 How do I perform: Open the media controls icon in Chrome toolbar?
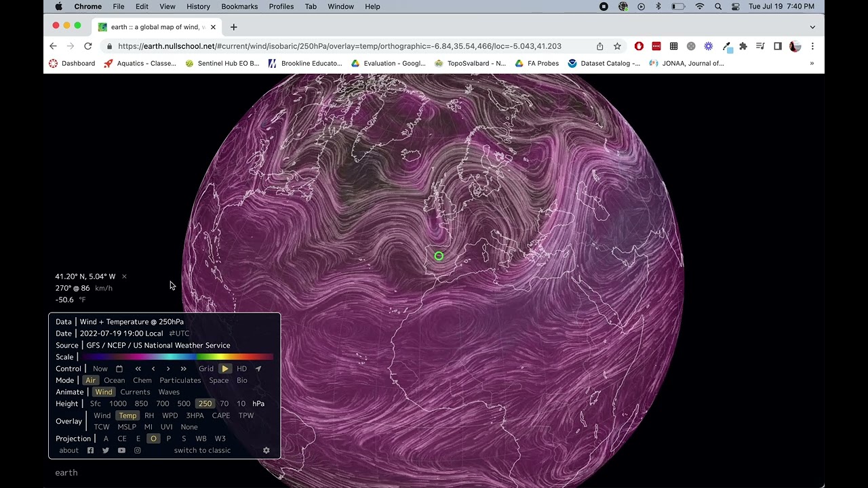coord(760,46)
